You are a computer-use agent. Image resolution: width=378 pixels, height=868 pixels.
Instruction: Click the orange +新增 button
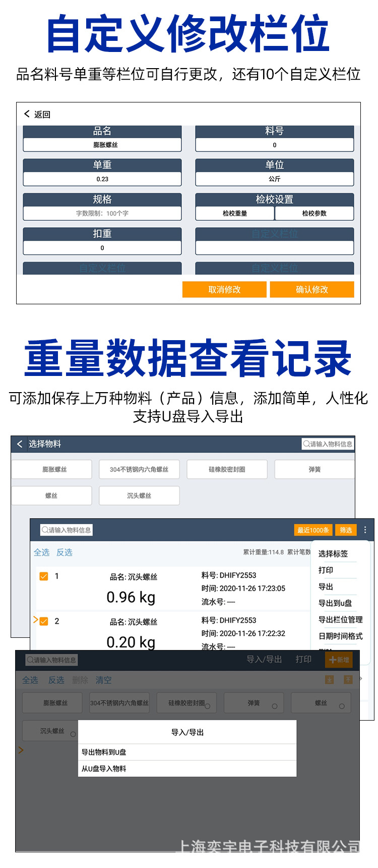[x=339, y=660]
